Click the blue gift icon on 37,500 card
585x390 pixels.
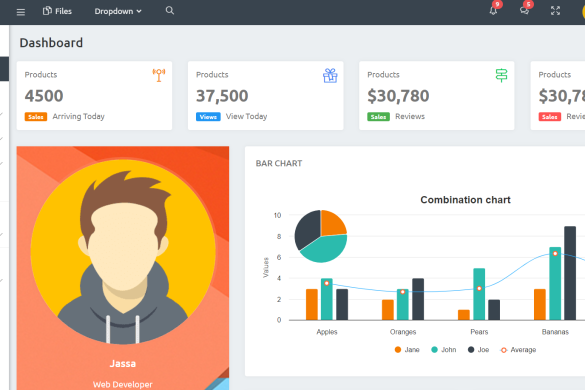pos(330,75)
